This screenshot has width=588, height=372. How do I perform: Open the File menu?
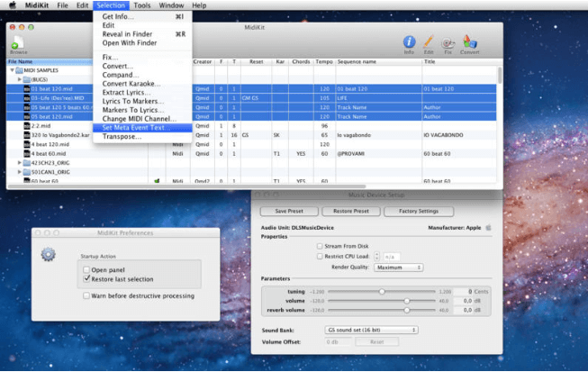[62, 5]
